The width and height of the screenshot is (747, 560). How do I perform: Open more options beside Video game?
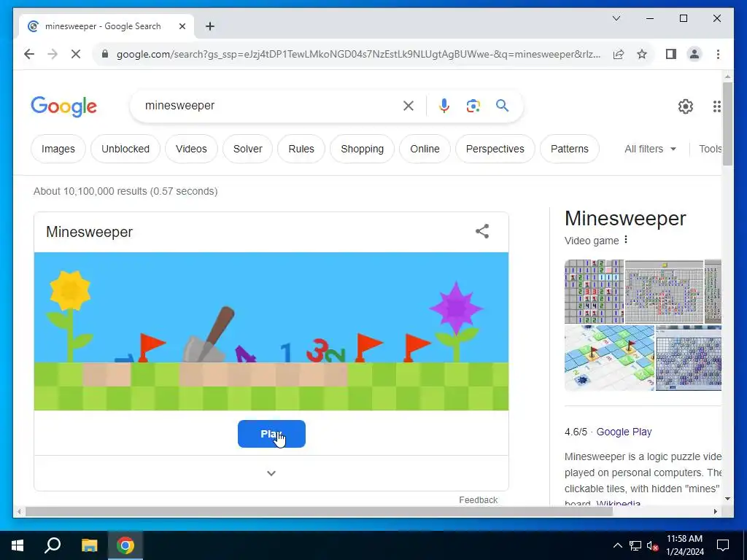(x=626, y=240)
